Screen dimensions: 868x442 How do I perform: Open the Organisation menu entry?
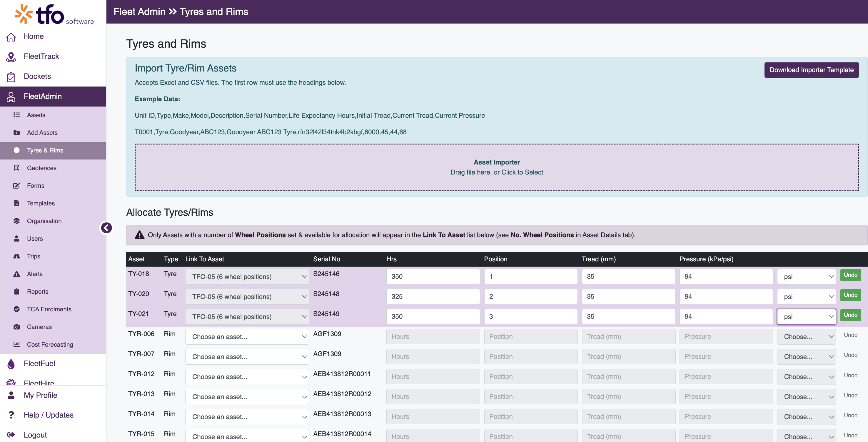(x=53, y=221)
